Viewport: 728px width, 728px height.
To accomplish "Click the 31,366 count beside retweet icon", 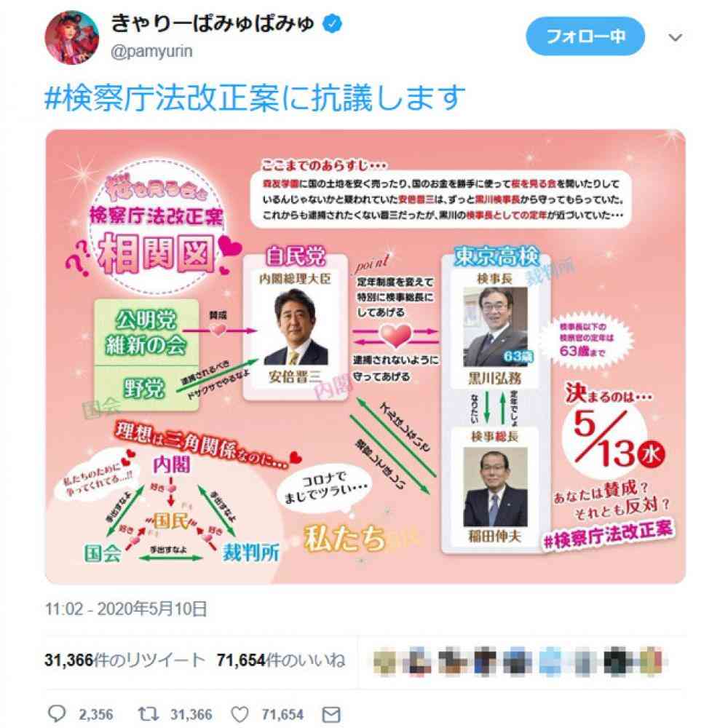I will pyautogui.click(x=191, y=714).
